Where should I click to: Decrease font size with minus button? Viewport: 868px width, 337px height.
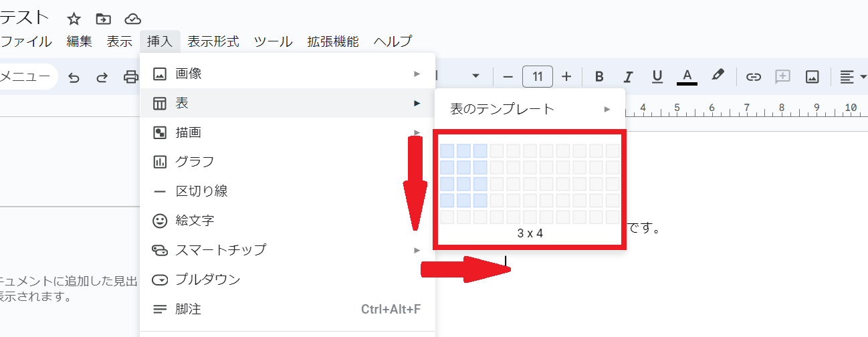pyautogui.click(x=508, y=77)
